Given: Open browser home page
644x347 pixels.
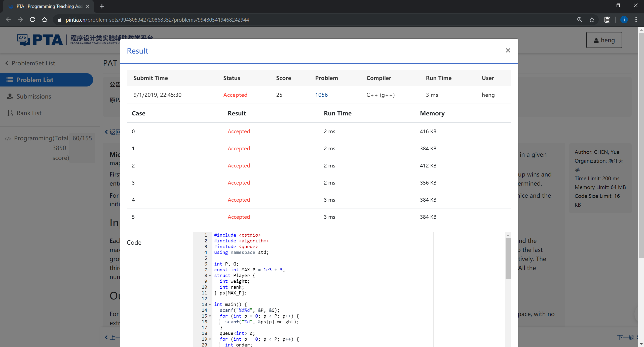Looking at the screenshot, I should point(45,20).
